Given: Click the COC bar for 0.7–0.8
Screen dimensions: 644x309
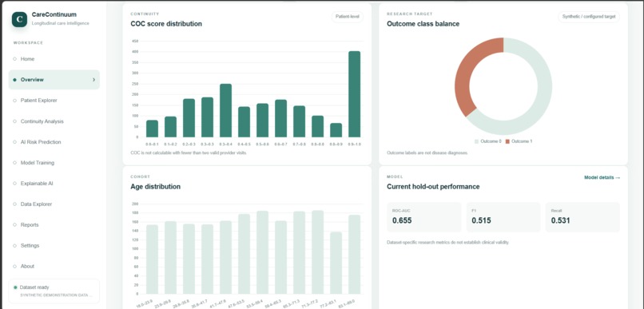Looking at the screenshot, I should coord(299,121).
